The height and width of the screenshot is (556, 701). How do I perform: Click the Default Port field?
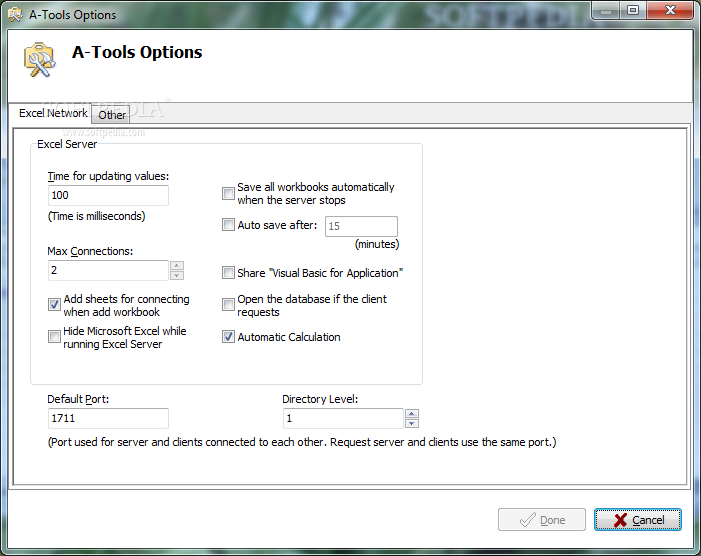(x=108, y=418)
